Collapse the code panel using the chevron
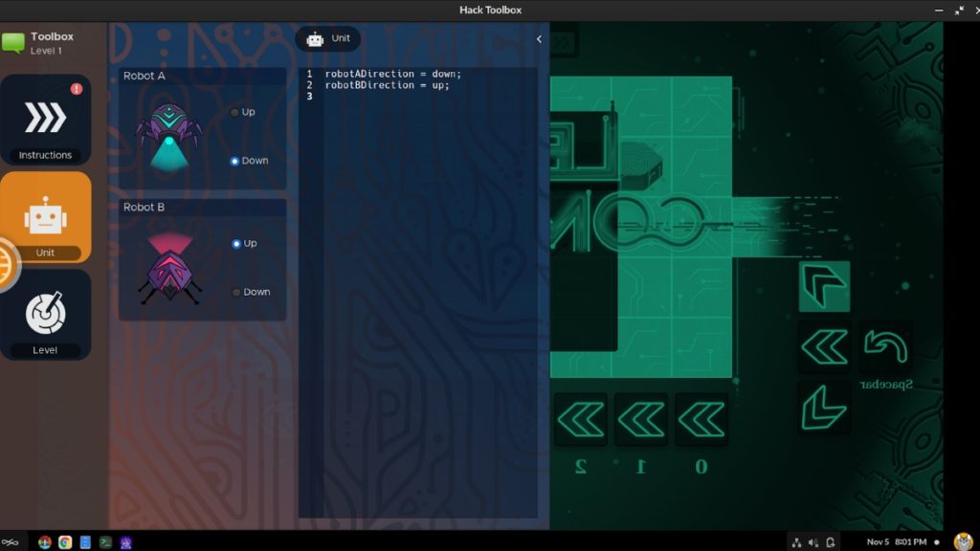Screen dimensions: 980x551 (x=538, y=39)
